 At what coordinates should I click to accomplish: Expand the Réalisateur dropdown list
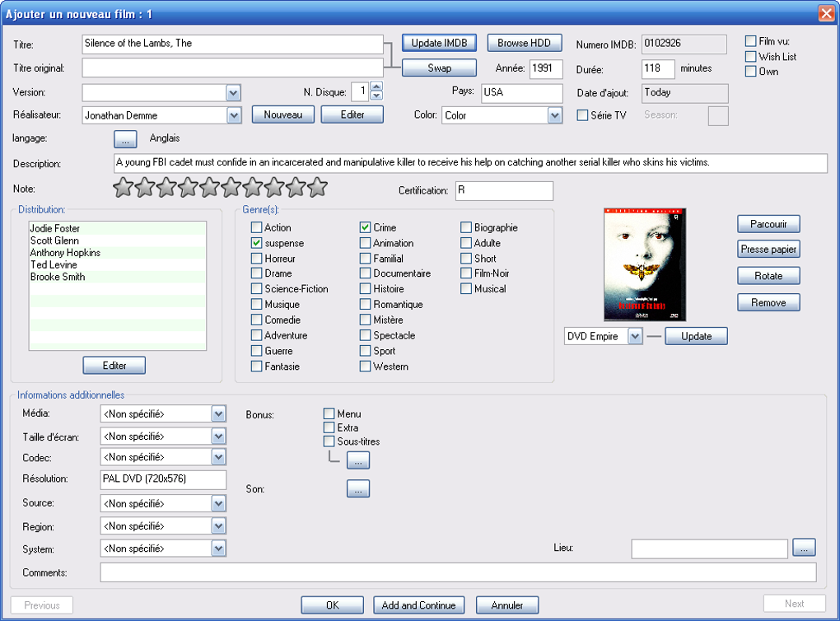coord(234,115)
